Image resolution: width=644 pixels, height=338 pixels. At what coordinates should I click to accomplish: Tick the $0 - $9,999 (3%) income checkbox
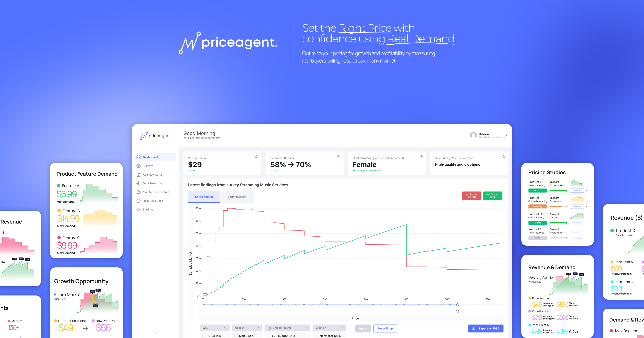coord(269,336)
